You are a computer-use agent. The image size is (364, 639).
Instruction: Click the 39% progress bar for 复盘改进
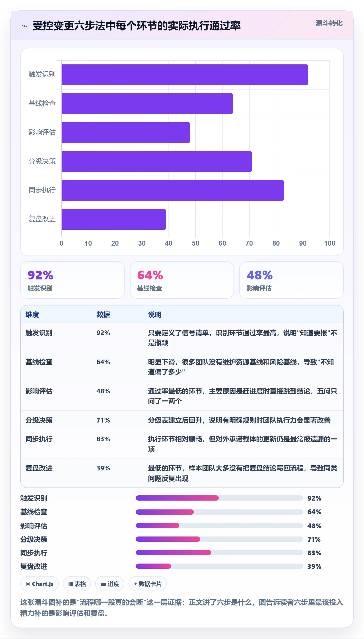(219, 566)
